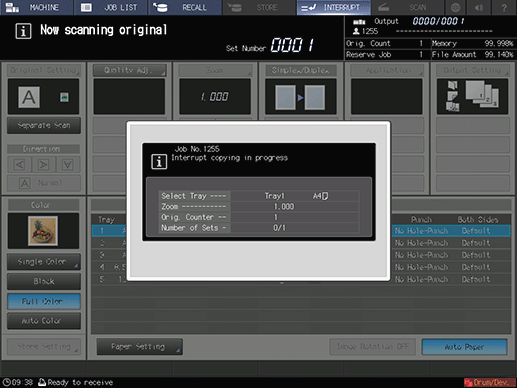
Task: Click the Separate Scan button
Action: click(44, 125)
